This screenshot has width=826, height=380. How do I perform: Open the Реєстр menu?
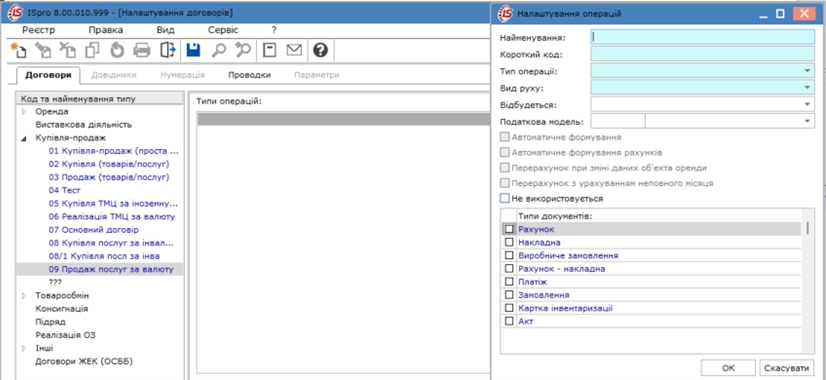pos(38,30)
